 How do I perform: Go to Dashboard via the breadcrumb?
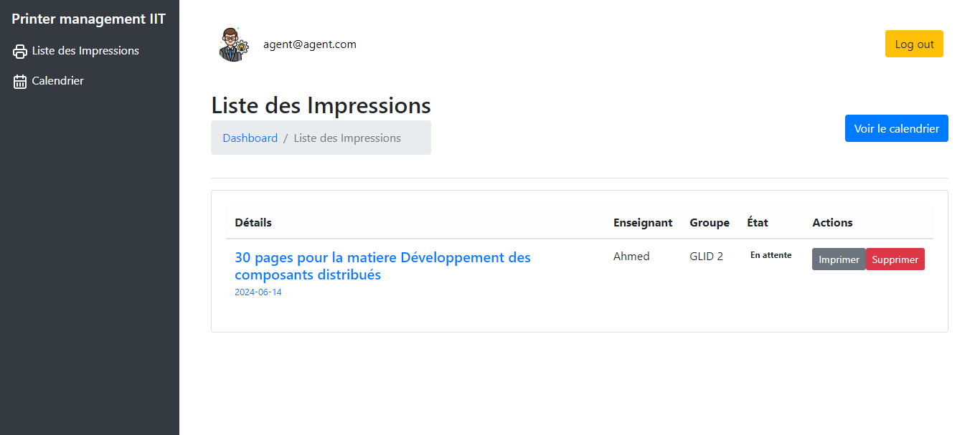pos(250,138)
